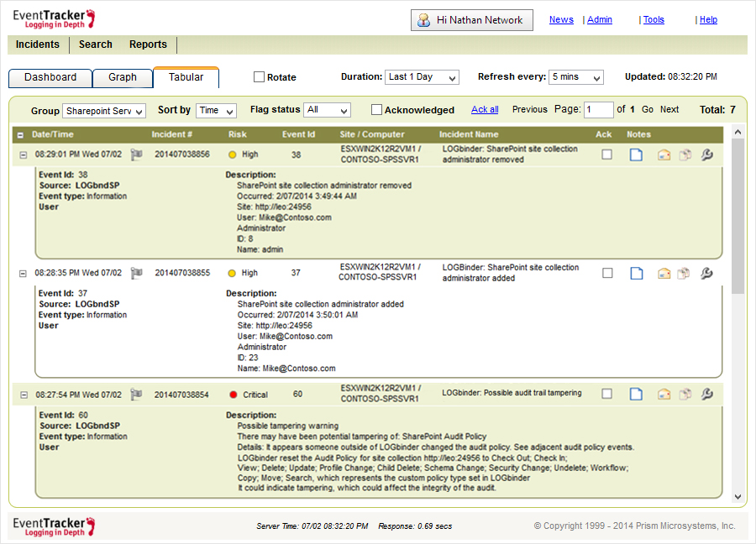Click the Page number input field
756x544 pixels.
click(598, 109)
